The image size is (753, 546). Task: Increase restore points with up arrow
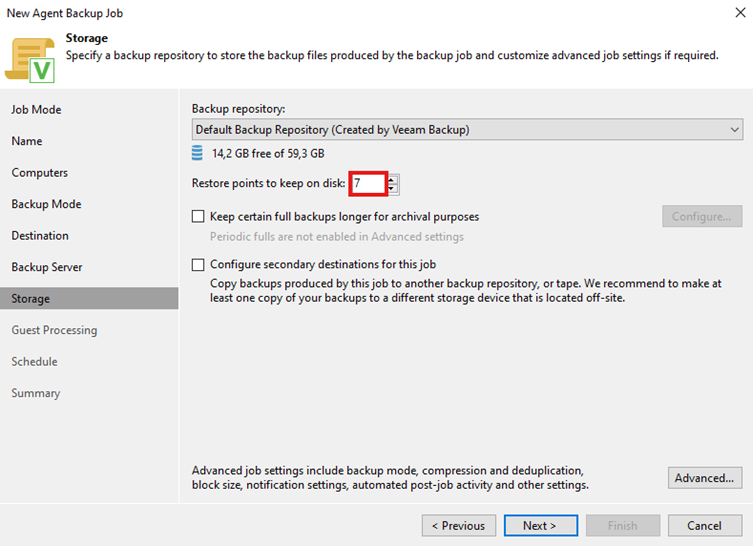(x=392, y=179)
